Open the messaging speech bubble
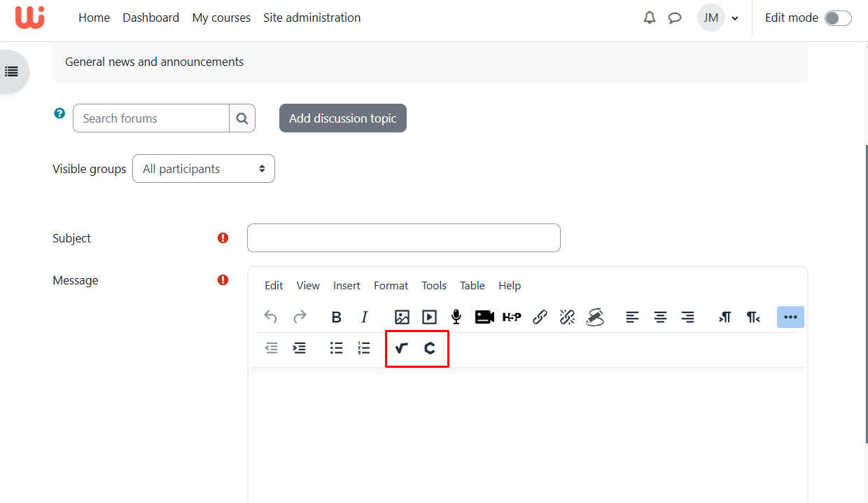868x503 pixels. click(675, 18)
